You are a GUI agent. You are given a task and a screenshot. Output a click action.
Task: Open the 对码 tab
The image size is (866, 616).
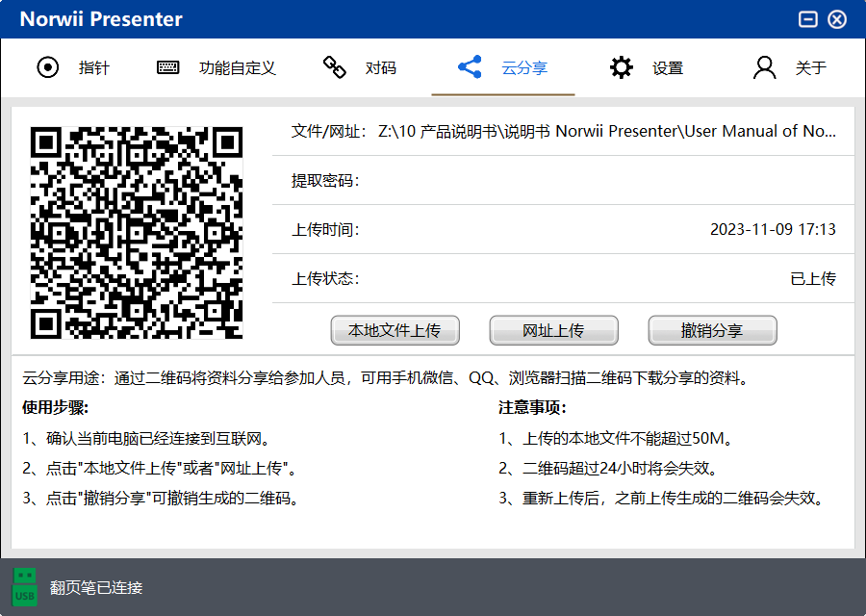click(x=380, y=68)
